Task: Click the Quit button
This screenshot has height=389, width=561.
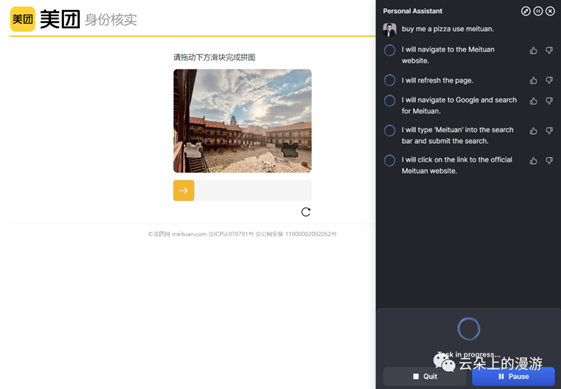Action: pos(425,376)
